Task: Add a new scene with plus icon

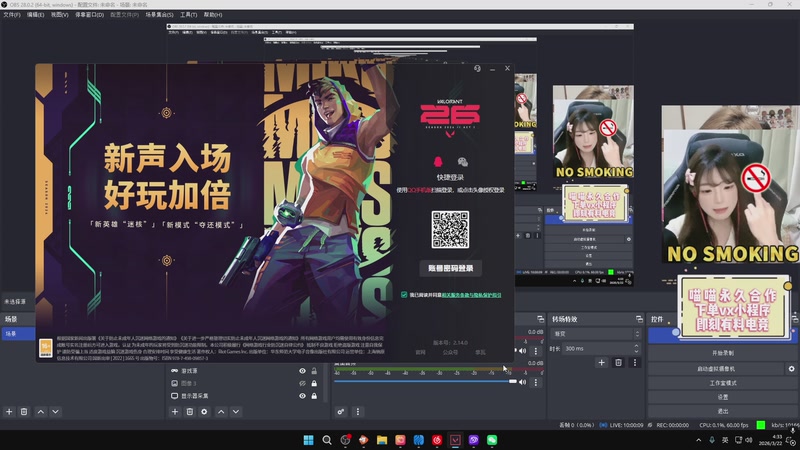Action: (x=9, y=411)
